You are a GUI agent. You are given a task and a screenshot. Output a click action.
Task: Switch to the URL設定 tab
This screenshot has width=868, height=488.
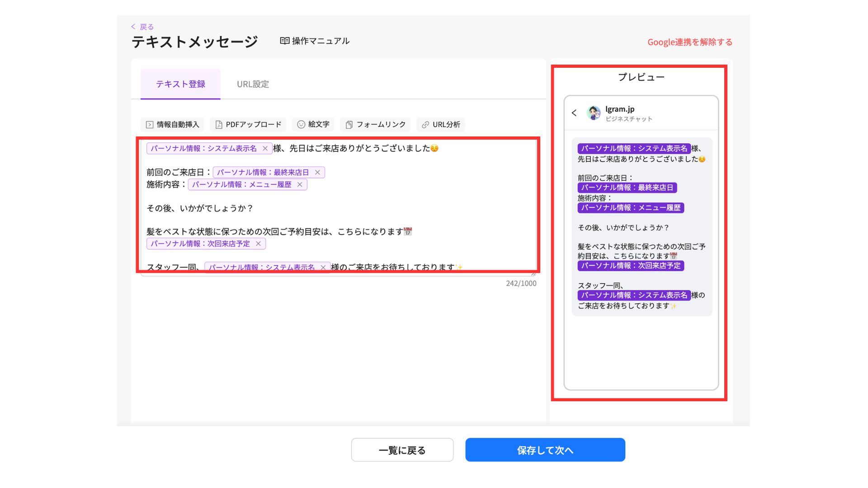[253, 84]
